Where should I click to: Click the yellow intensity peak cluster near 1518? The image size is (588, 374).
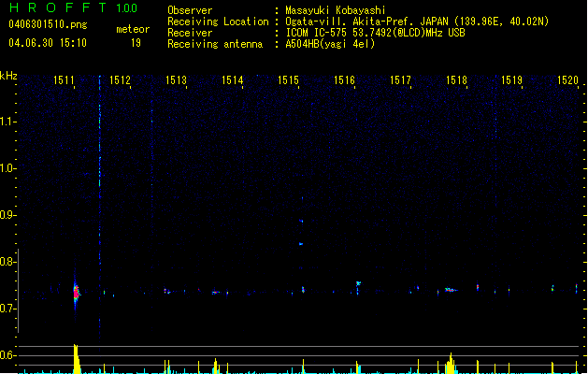[x=451, y=363]
